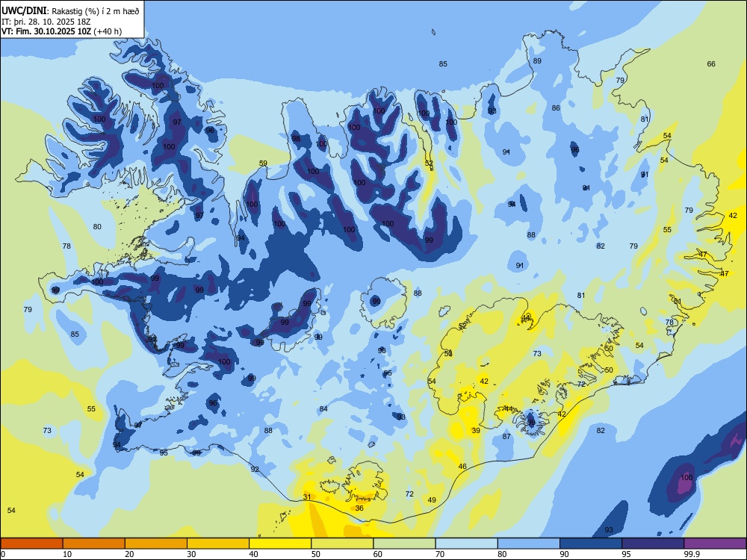Click the humidity value '84' on the map
Image resolution: width=747 pixels, height=560 pixels.
tap(323, 409)
